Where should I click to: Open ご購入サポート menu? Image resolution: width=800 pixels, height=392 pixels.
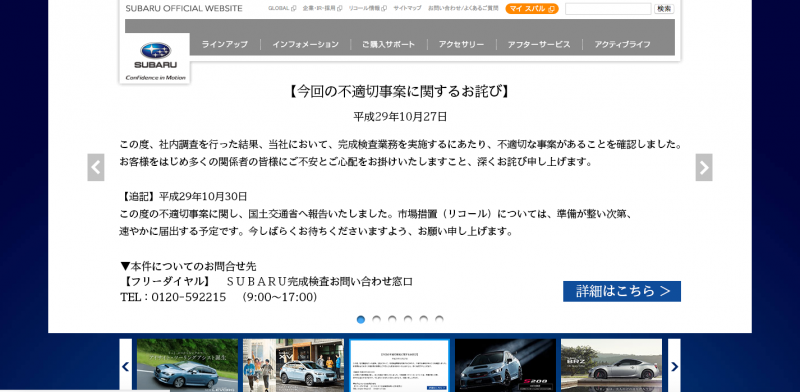click(388, 44)
